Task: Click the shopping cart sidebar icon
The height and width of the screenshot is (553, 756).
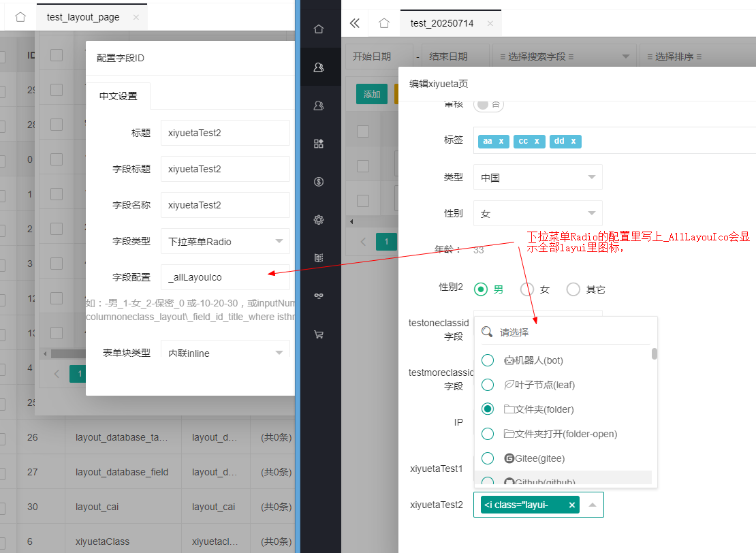Action: [x=318, y=334]
